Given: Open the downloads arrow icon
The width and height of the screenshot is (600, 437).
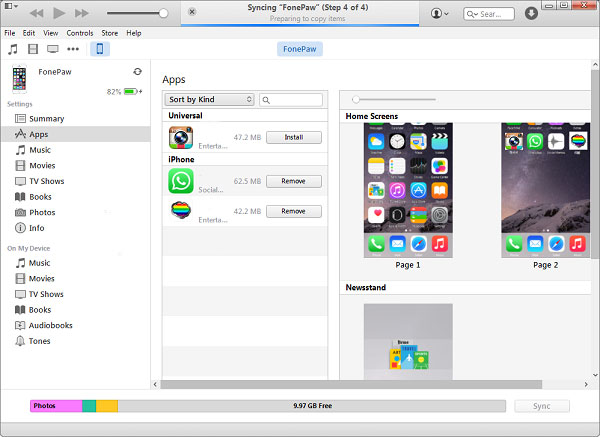Looking at the screenshot, I should click(531, 13).
